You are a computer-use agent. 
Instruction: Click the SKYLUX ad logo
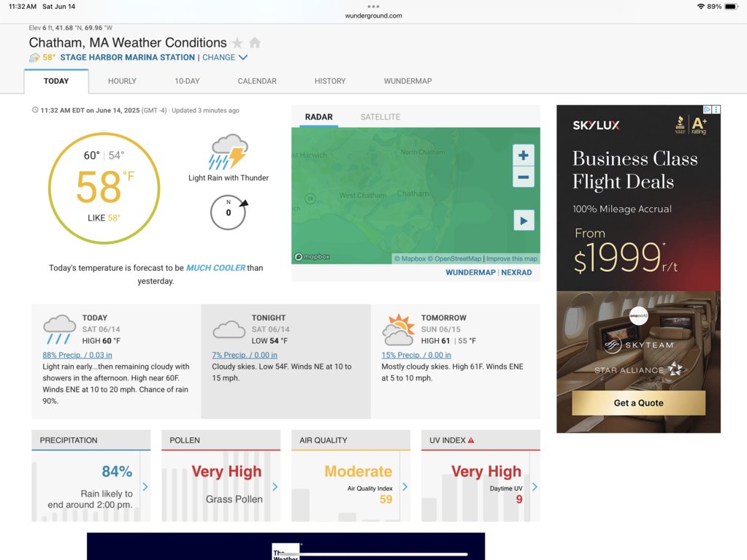[596, 126]
